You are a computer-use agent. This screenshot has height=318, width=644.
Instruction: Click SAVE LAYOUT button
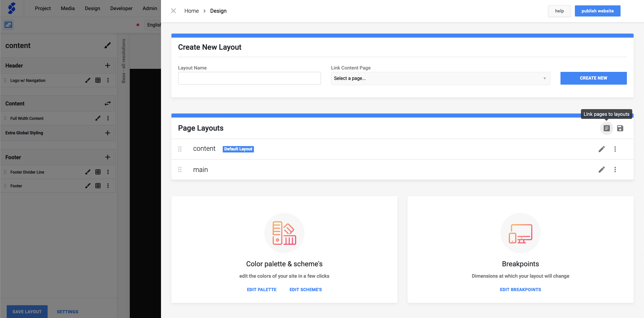27,312
